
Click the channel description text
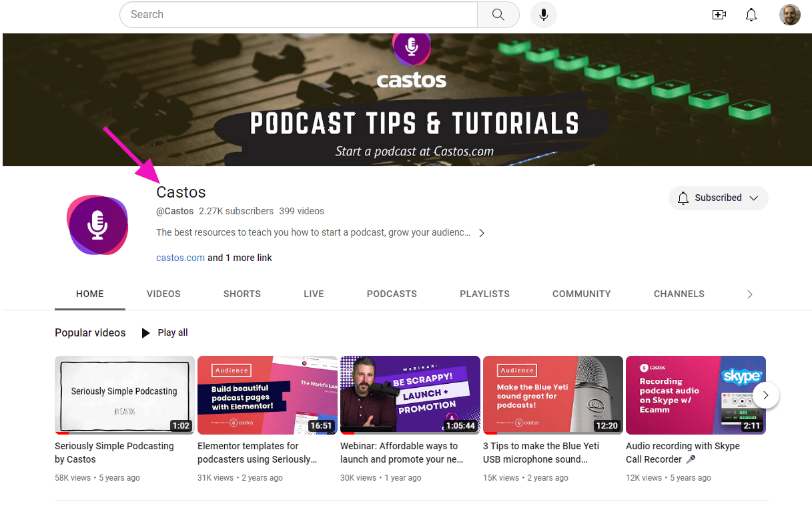click(x=314, y=233)
